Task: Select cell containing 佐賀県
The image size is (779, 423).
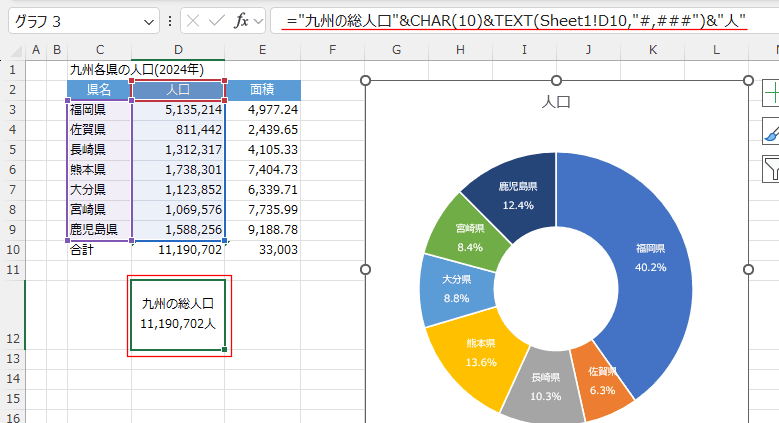Action: (99, 130)
